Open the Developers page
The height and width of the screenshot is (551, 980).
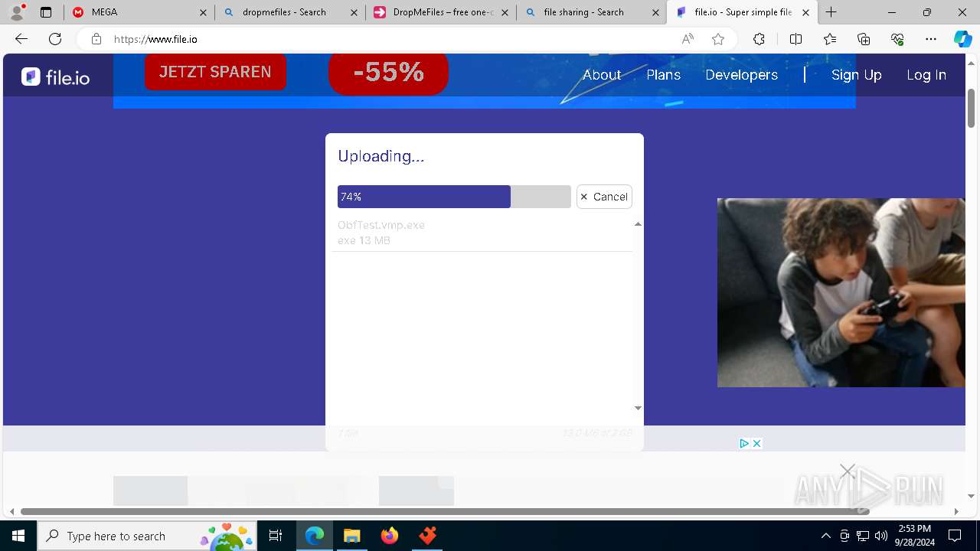(x=741, y=75)
